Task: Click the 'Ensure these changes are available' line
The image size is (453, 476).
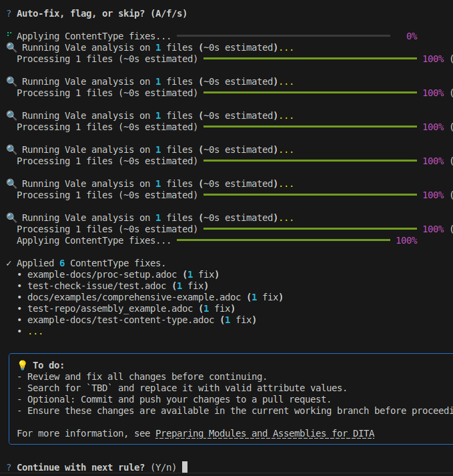Action: coord(235,411)
